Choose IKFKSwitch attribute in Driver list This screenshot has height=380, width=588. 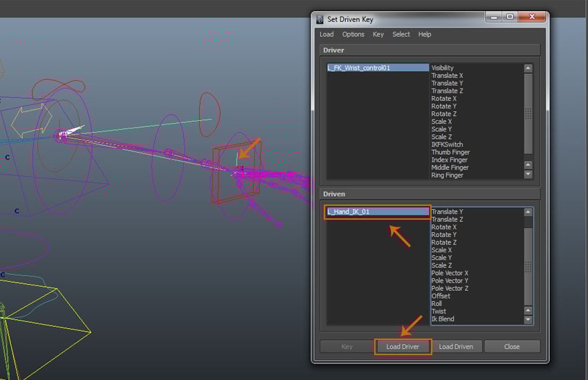(448, 144)
